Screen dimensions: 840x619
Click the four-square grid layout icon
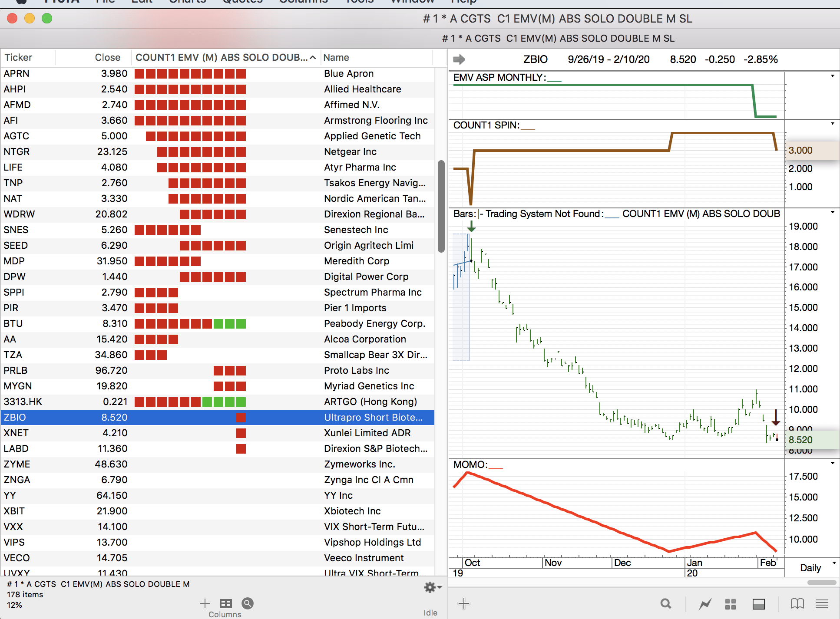click(731, 604)
